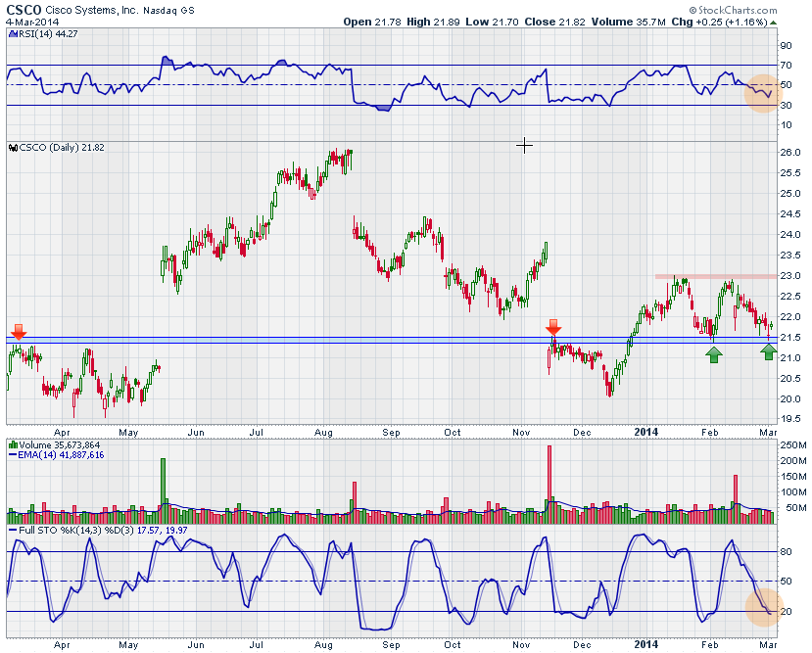The width and height of the screenshot is (812, 653).
Task: Click the 'Chg +0.25 (+1.16%)' value
Action: pyautogui.click(x=719, y=22)
